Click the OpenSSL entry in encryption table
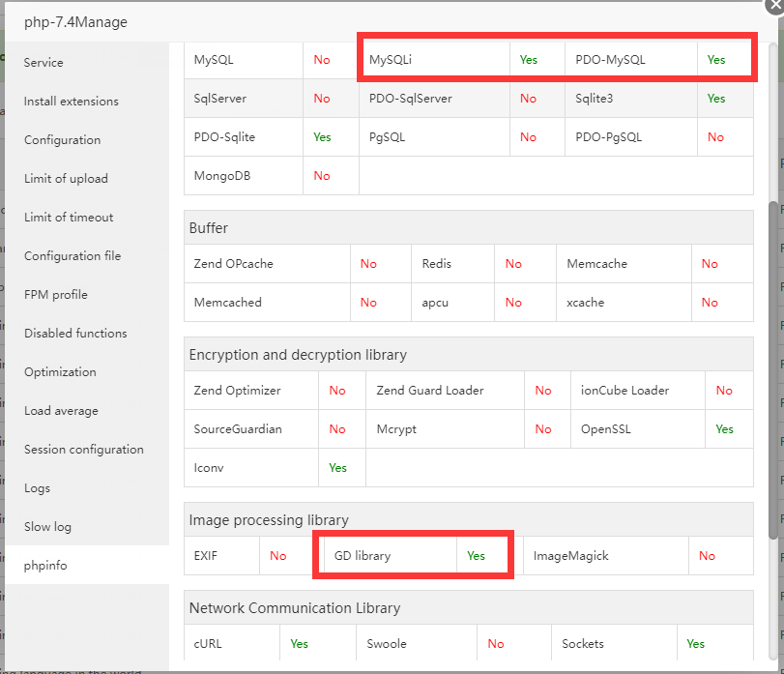 [605, 429]
